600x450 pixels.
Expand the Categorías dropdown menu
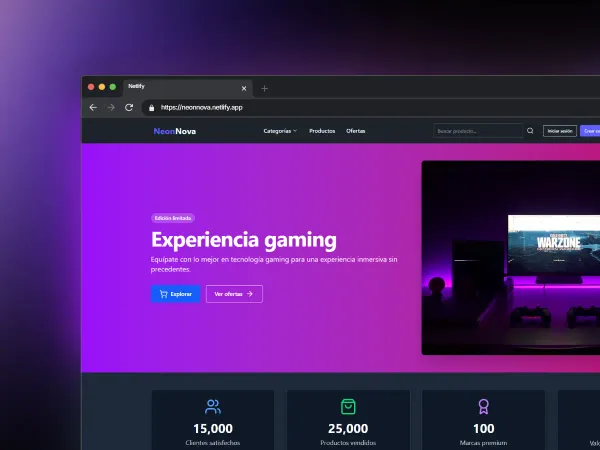(x=280, y=131)
